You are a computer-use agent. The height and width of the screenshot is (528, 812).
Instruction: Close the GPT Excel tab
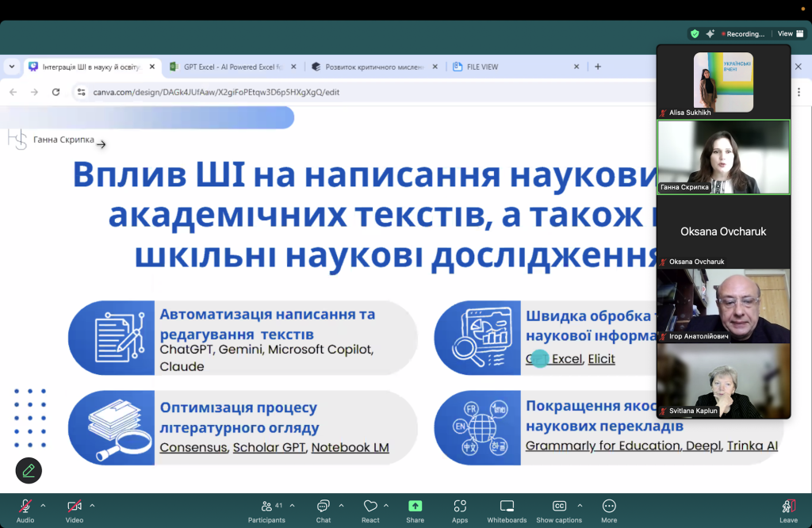click(293, 67)
